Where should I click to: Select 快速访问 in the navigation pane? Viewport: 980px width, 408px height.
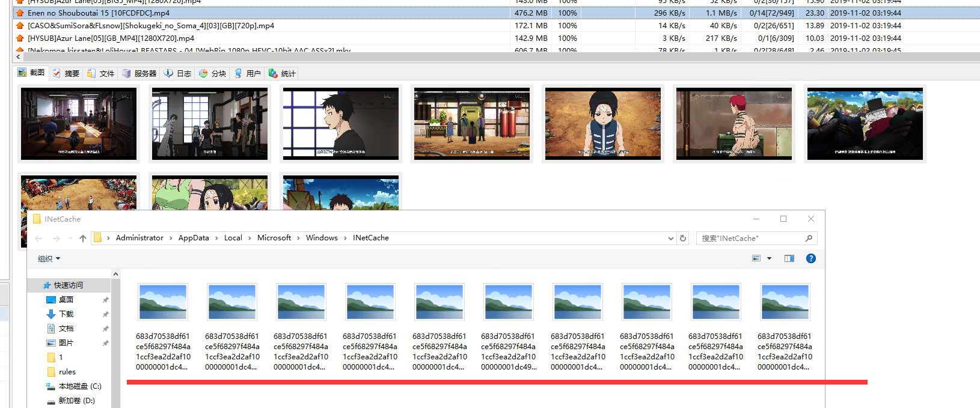[69, 285]
